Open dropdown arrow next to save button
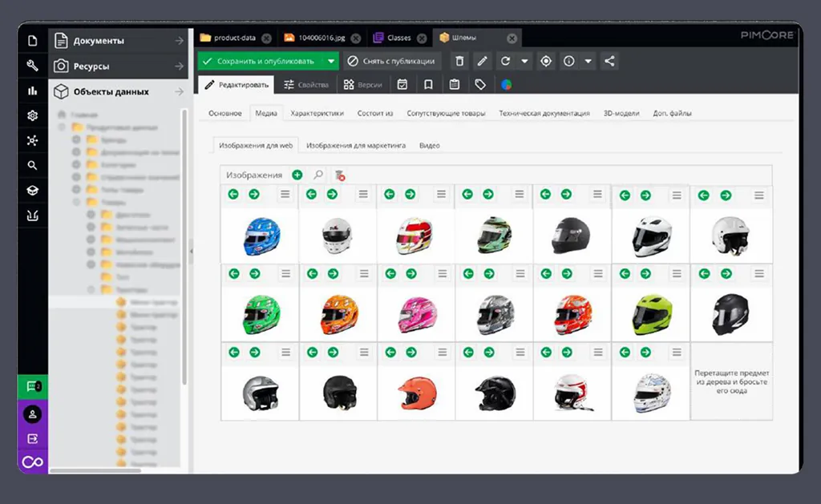Image resolution: width=821 pixels, height=504 pixels. 331,61
